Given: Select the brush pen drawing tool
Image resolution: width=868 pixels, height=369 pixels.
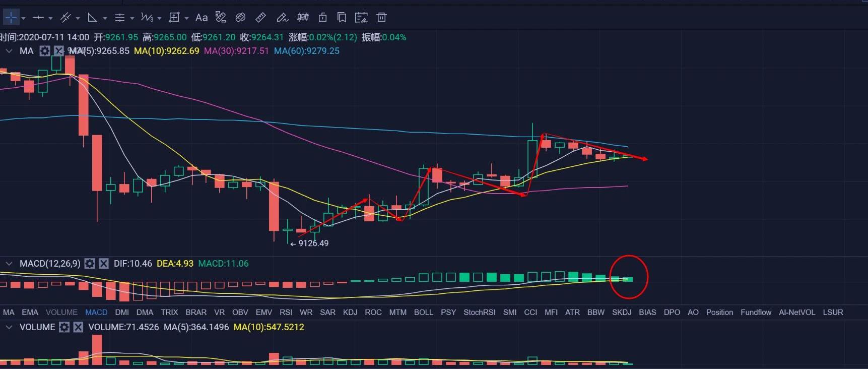Looking at the screenshot, I should [x=282, y=18].
